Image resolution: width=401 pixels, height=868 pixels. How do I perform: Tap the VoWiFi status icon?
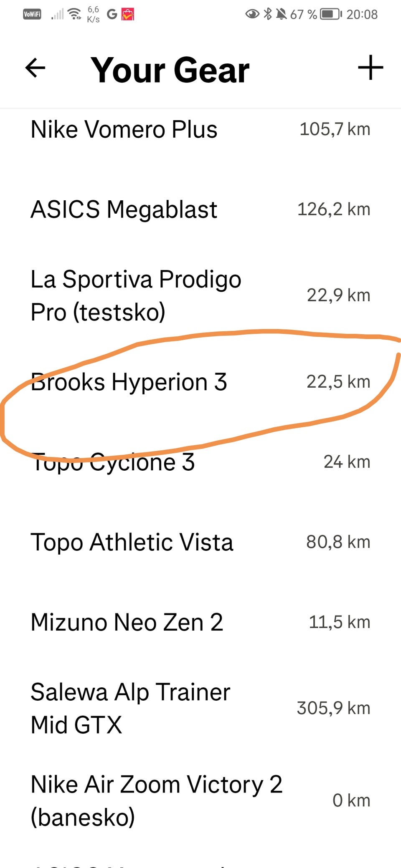tap(32, 14)
